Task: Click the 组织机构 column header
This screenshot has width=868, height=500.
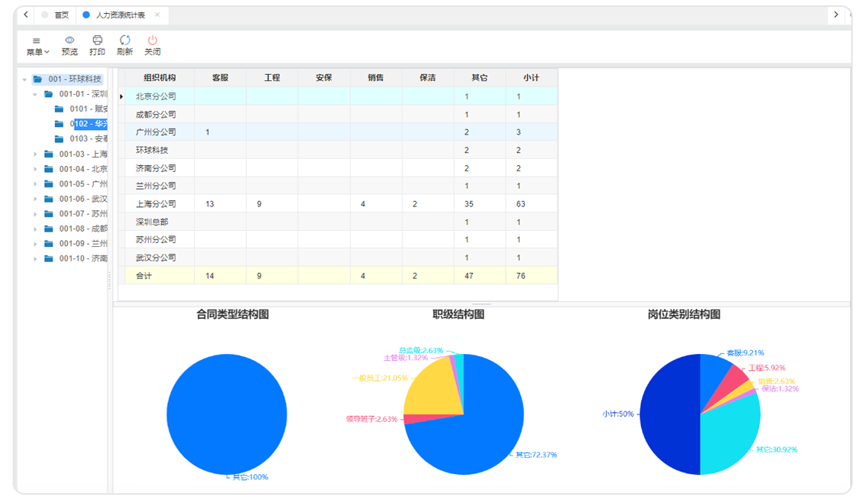Action: [160, 78]
